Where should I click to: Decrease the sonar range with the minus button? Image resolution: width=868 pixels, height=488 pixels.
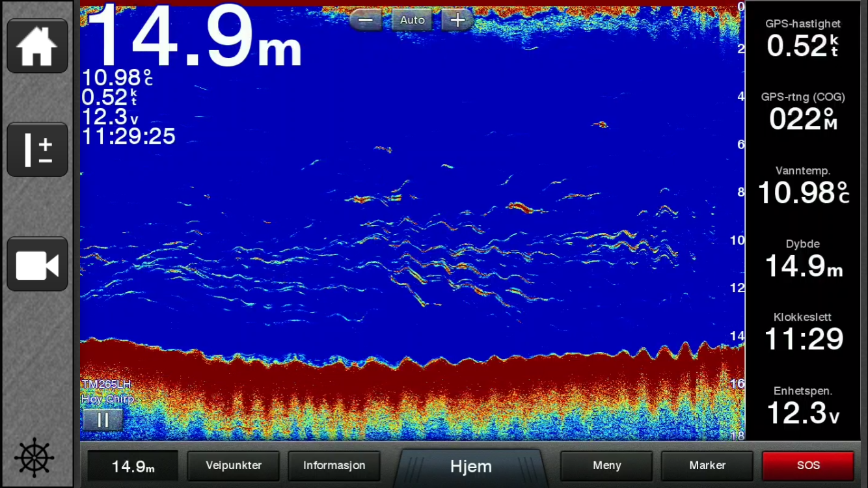point(366,20)
